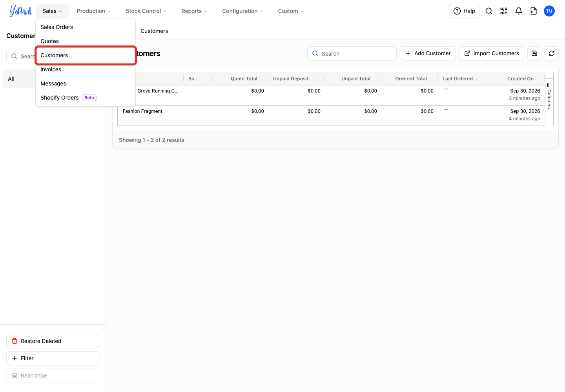Click the Add Customer button
Viewport: 565px width, 392px height.
tap(428, 53)
